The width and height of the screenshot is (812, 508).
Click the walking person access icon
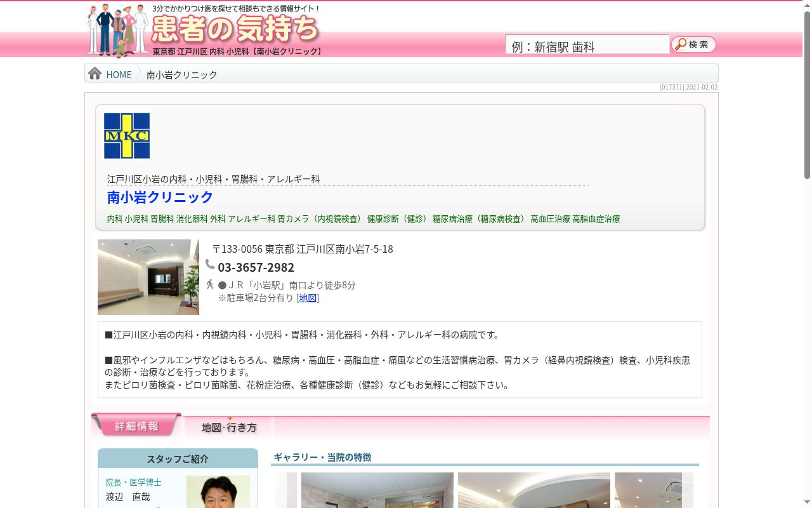pos(210,284)
